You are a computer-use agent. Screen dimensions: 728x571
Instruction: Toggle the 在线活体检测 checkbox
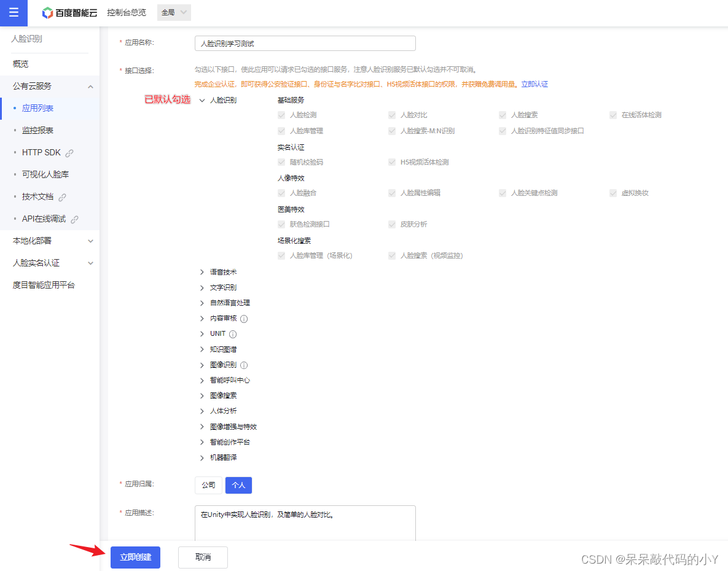click(613, 115)
